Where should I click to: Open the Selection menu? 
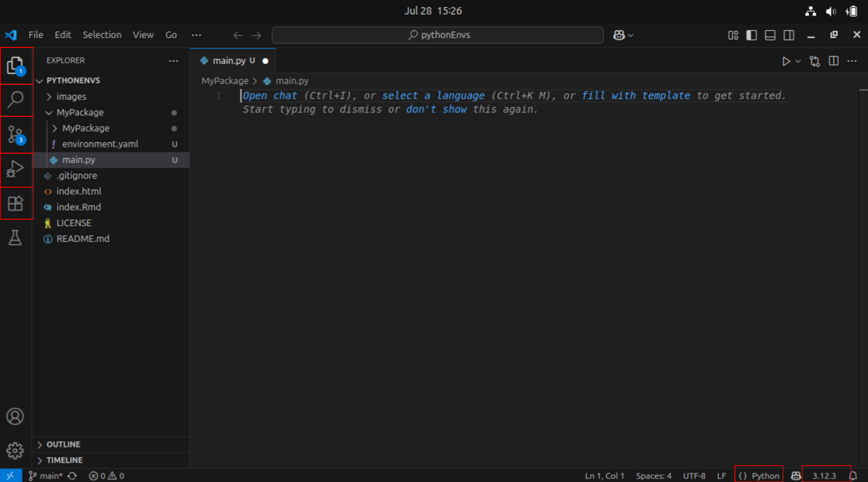[x=102, y=35]
